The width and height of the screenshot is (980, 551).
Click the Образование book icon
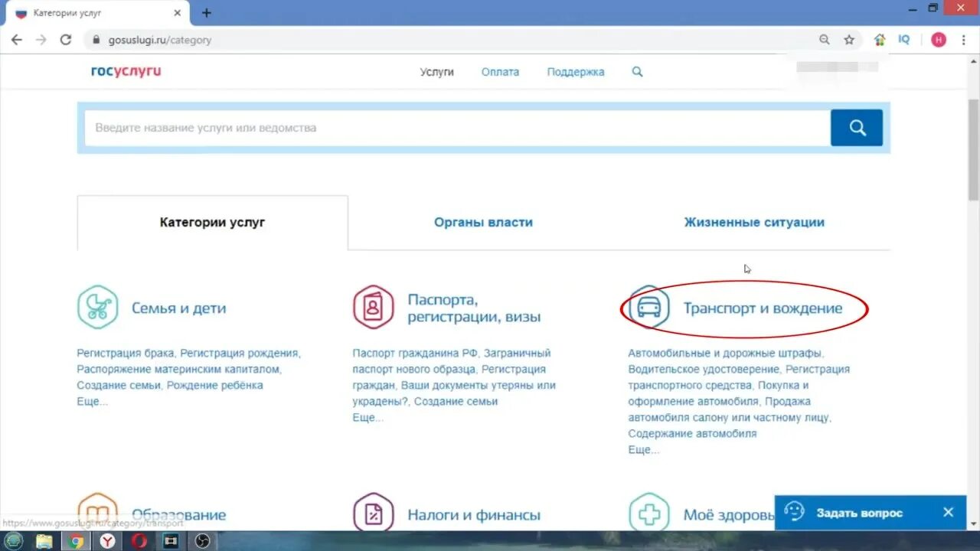click(x=97, y=511)
